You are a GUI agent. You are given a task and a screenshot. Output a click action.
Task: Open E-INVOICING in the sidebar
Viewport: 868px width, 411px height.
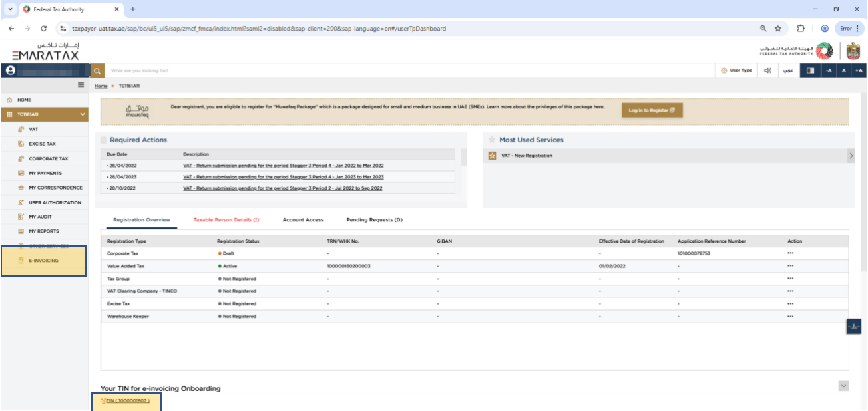(x=44, y=261)
